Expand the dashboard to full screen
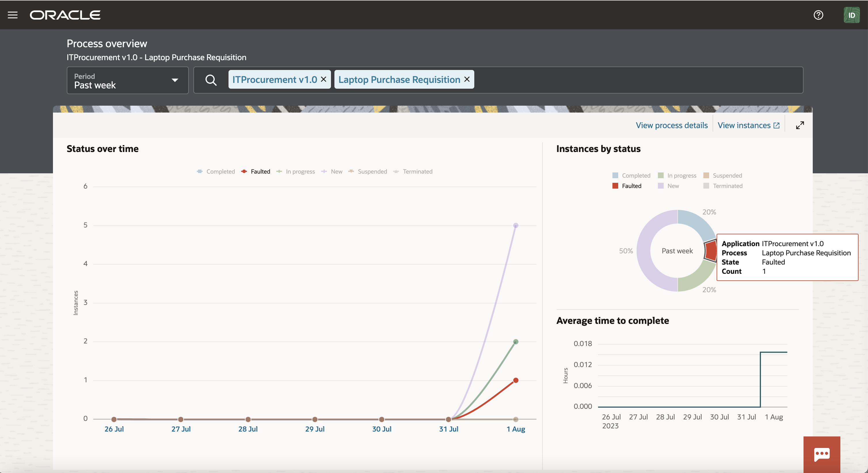The height and width of the screenshot is (473, 868). [800, 125]
